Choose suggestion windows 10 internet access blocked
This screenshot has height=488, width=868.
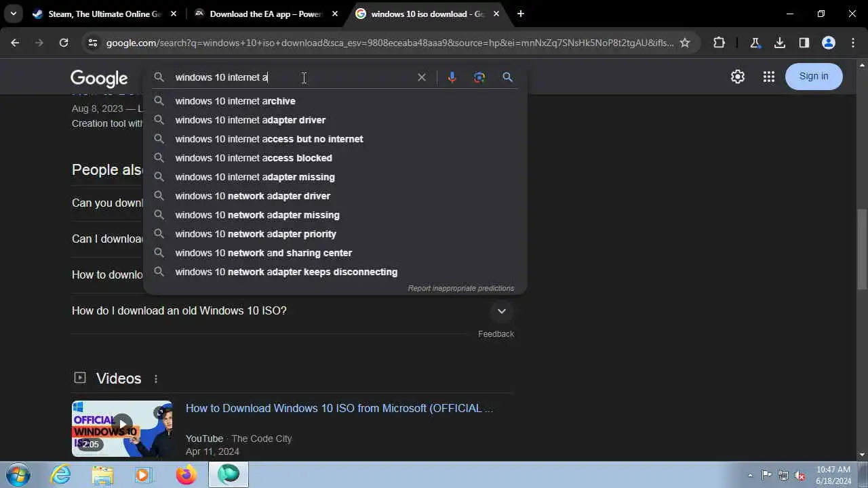[335, 158]
